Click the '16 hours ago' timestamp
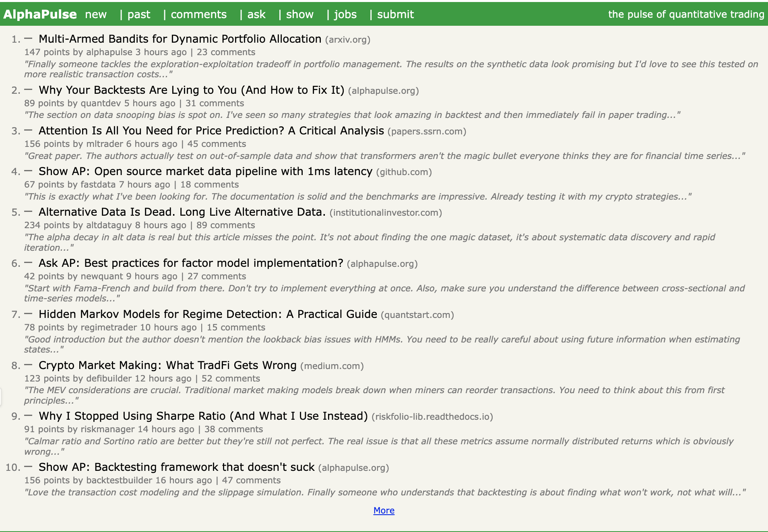768x532 pixels. tap(184, 480)
